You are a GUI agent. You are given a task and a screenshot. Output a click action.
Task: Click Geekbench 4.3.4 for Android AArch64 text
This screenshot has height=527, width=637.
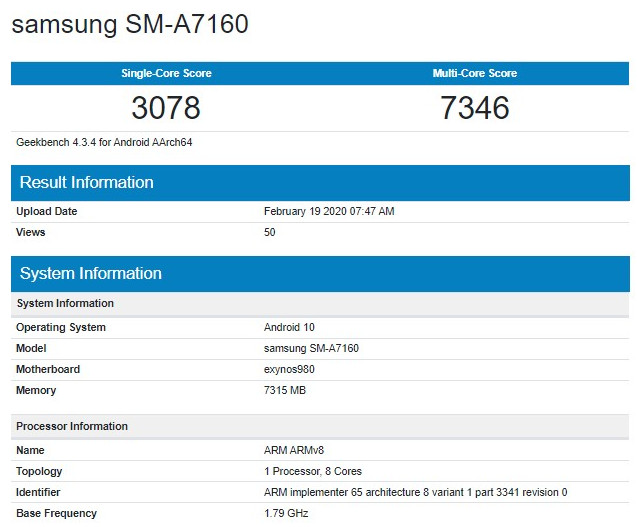click(x=104, y=142)
